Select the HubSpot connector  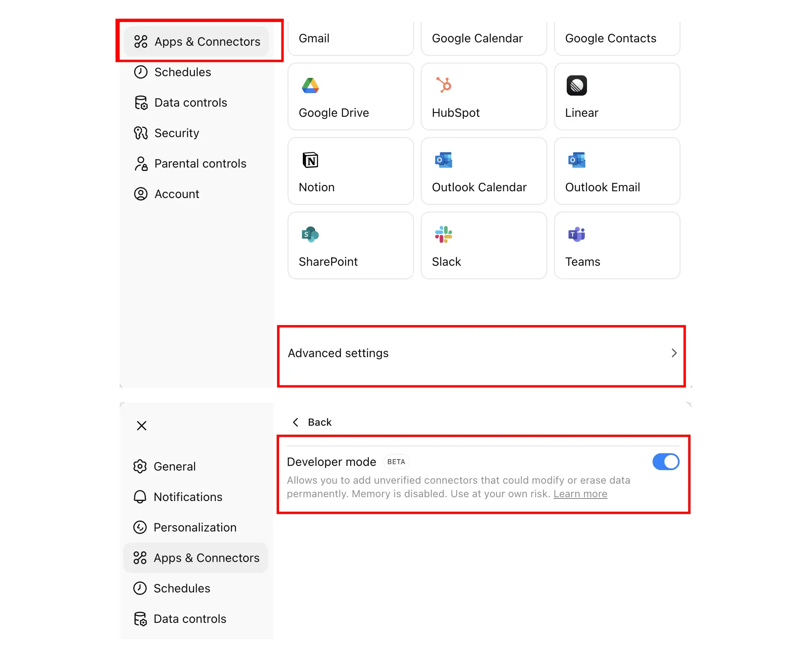[x=483, y=96]
